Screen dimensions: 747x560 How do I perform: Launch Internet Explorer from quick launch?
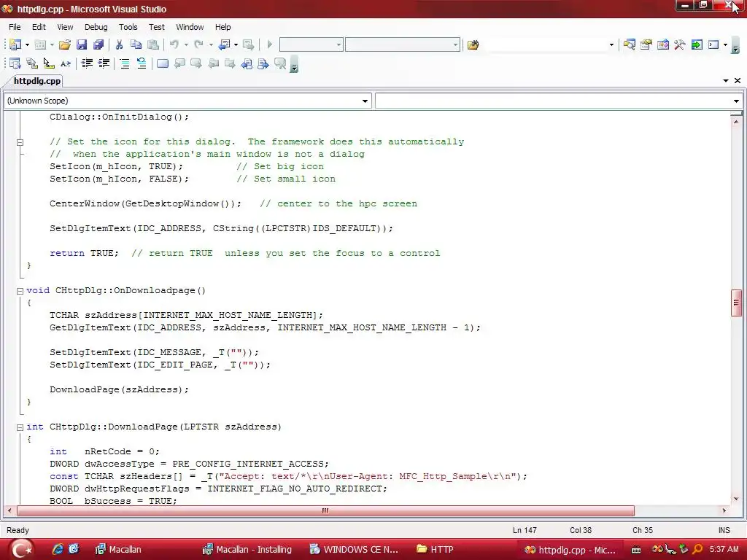[x=58, y=549]
